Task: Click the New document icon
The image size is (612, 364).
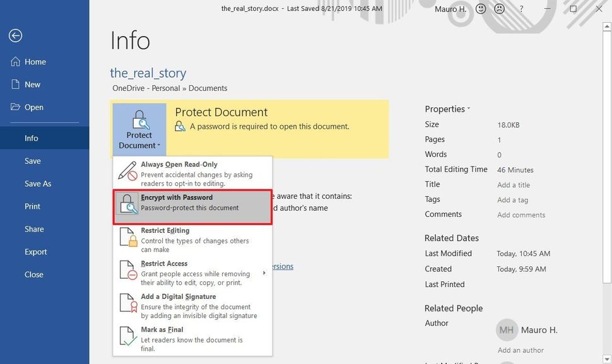Action: point(15,84)
